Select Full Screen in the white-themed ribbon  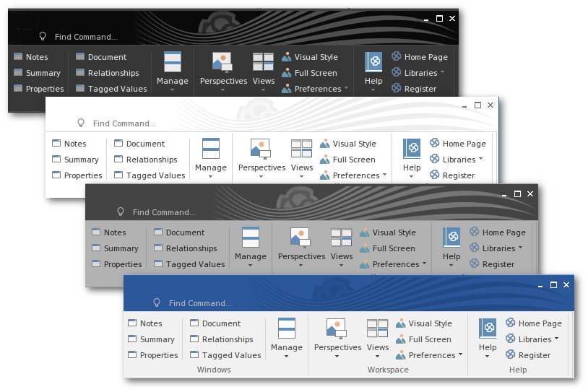pos(353,160)
